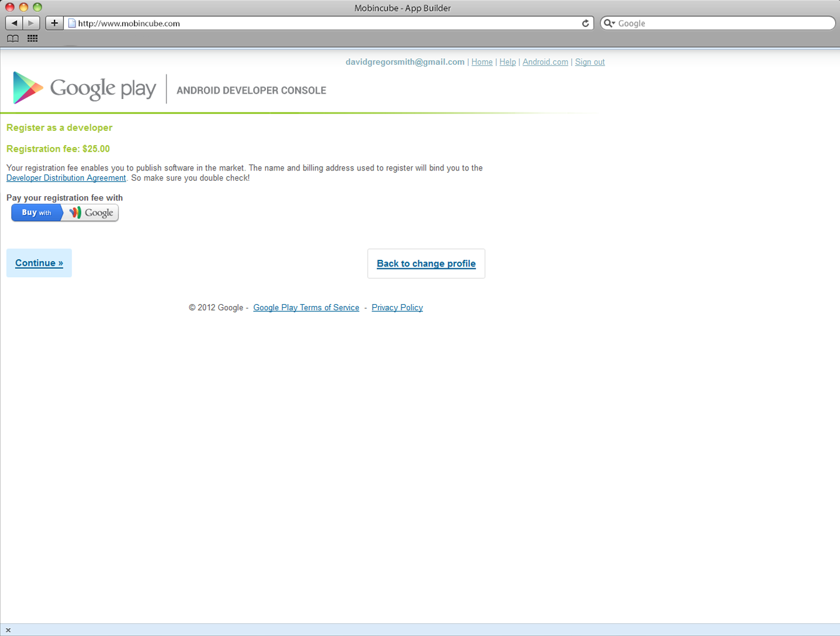Reload the page with the refresh icon
840x636 pixels.
pyautogui.click(x=586, y=23)
